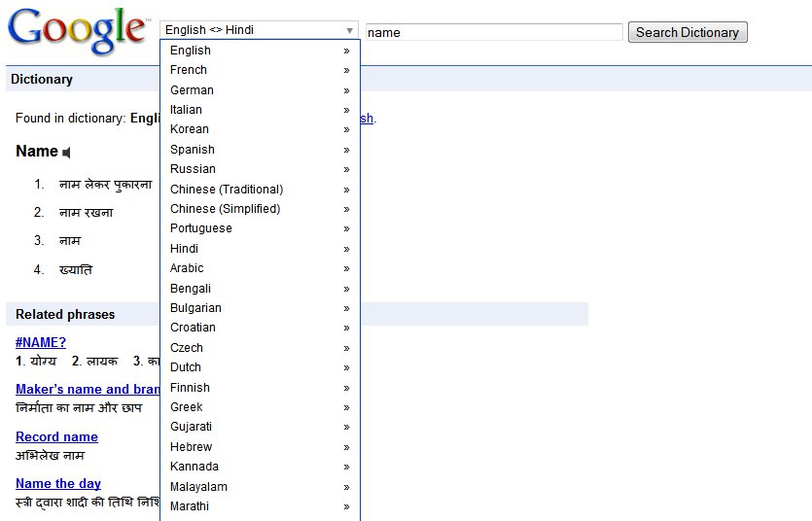Viewport: 812px width, 521px height.
Task: Expand the Bengali submenu arrow
Action: (x=346, y=290)
